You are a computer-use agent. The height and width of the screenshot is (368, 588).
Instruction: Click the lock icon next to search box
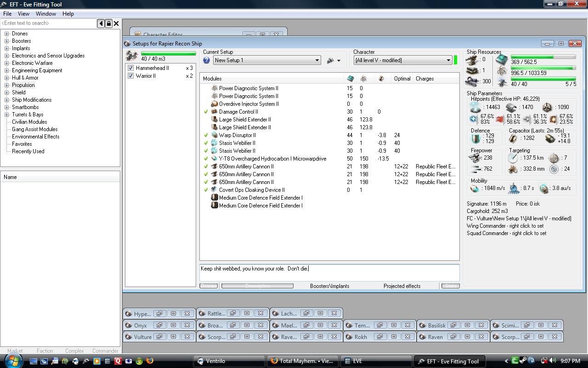coord(109,23)
